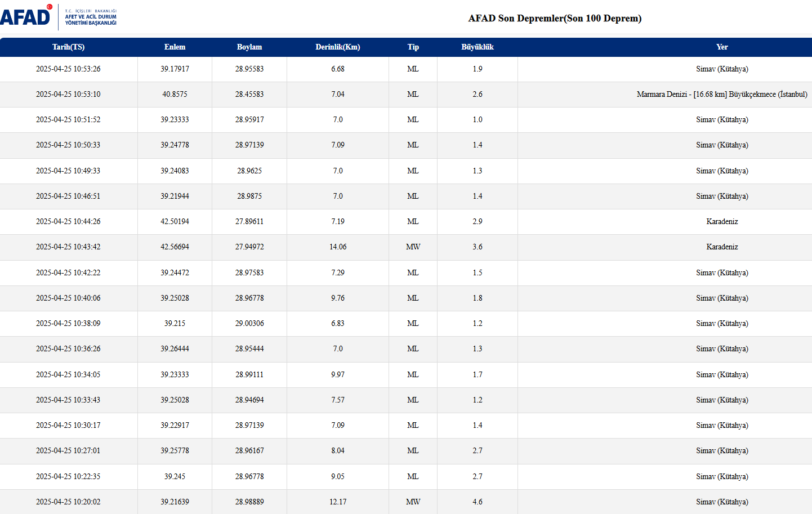Screen dimensions: 812x514
Task: Click latitude value 39.245
Action: (x=175, y=476)
